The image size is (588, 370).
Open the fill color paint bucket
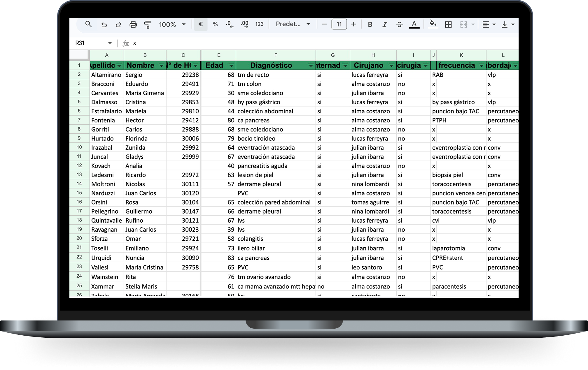433,24
